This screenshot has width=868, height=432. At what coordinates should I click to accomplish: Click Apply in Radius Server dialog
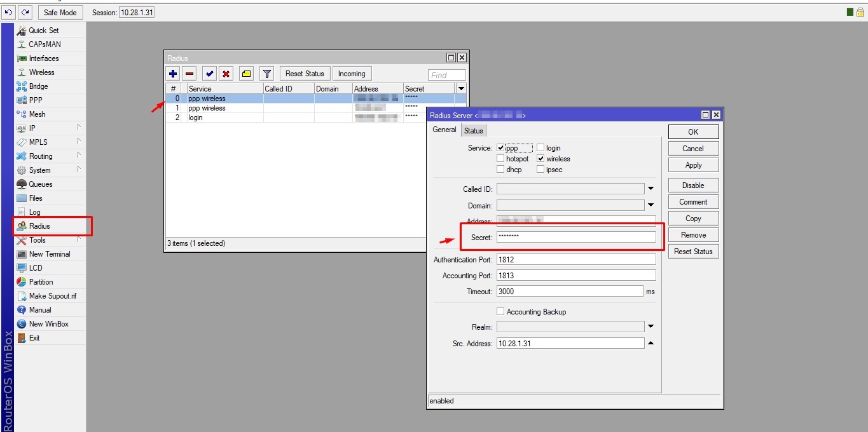[x=693, y=165]
